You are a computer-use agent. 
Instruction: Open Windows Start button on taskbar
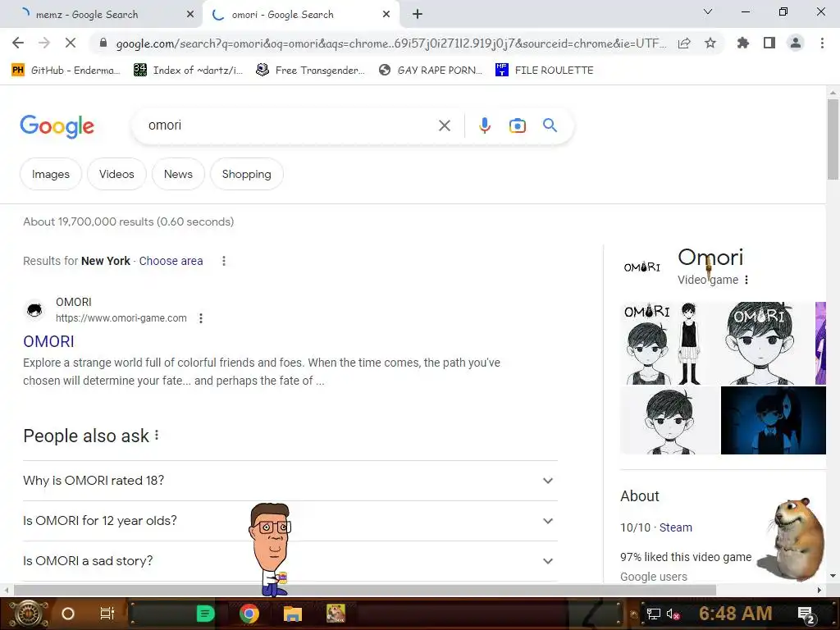28,614
